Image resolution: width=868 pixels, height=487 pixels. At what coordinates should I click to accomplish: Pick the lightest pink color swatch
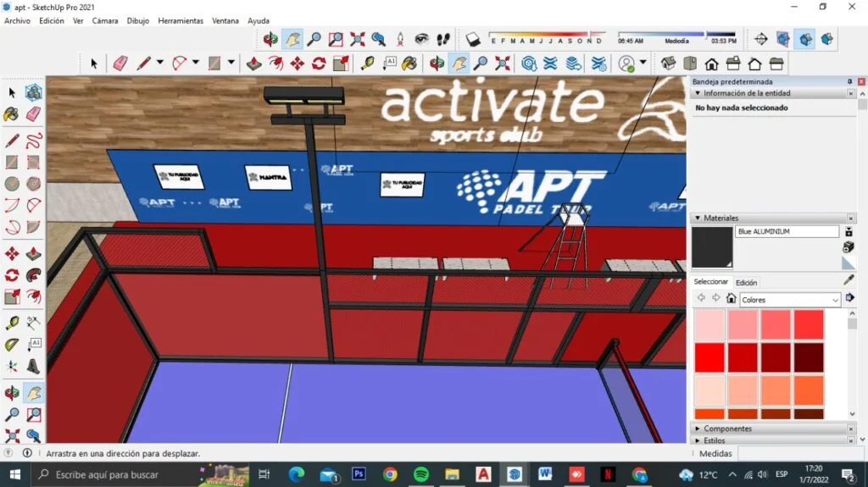tap(709, 325)
